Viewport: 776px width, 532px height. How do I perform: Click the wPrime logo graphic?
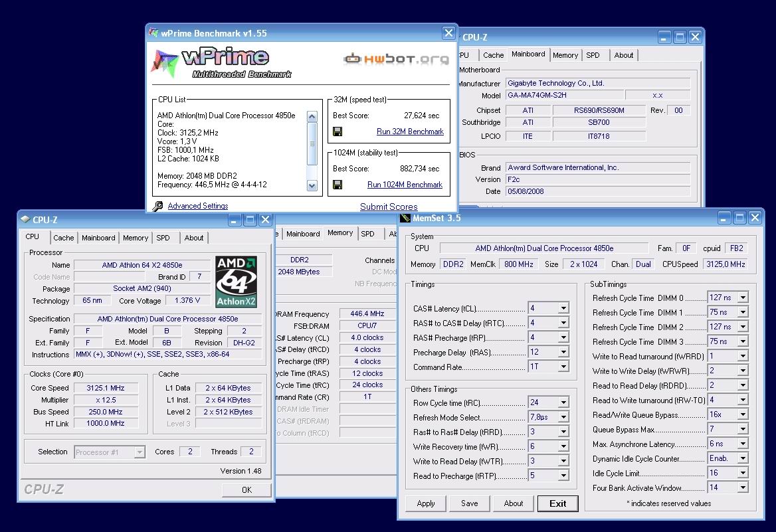coord(222,63)
